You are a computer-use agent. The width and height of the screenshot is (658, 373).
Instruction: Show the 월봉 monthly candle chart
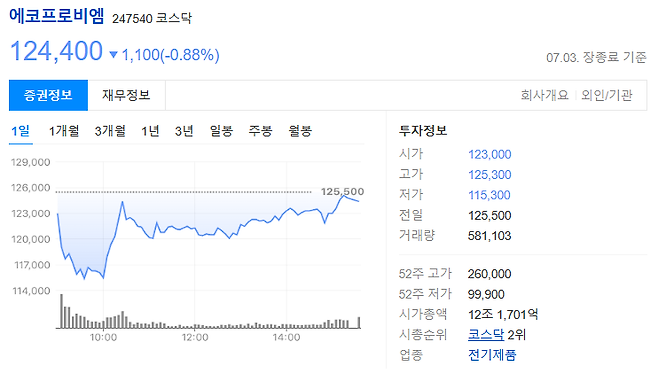pos(300,131)
